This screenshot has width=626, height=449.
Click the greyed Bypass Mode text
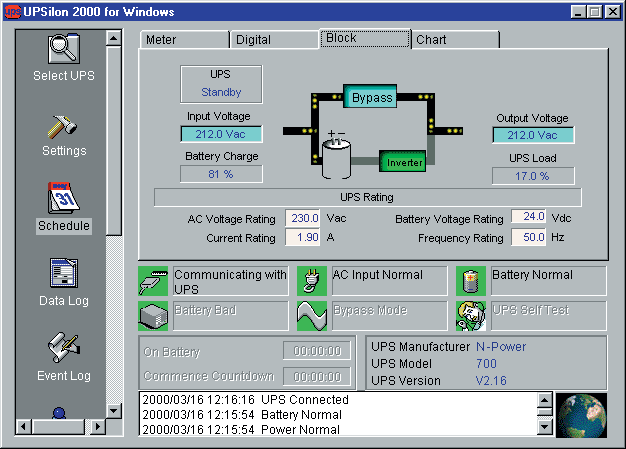coord(370,310)
